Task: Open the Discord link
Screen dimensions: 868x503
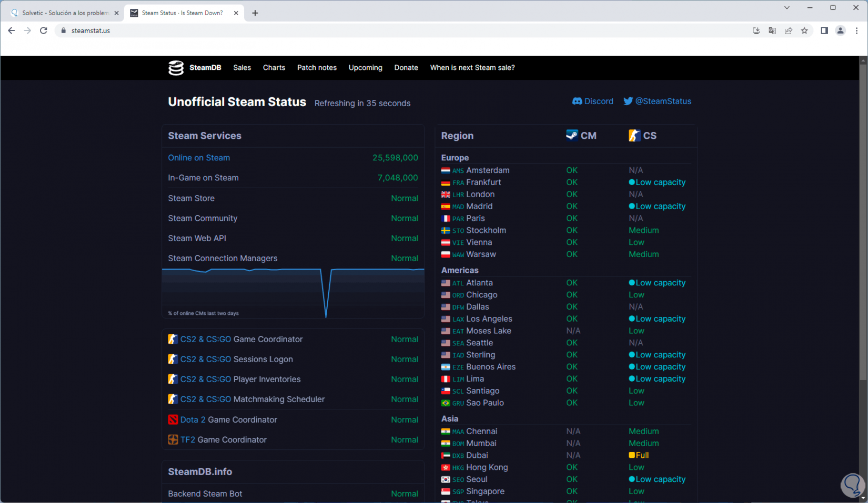Action: (593, 101)
